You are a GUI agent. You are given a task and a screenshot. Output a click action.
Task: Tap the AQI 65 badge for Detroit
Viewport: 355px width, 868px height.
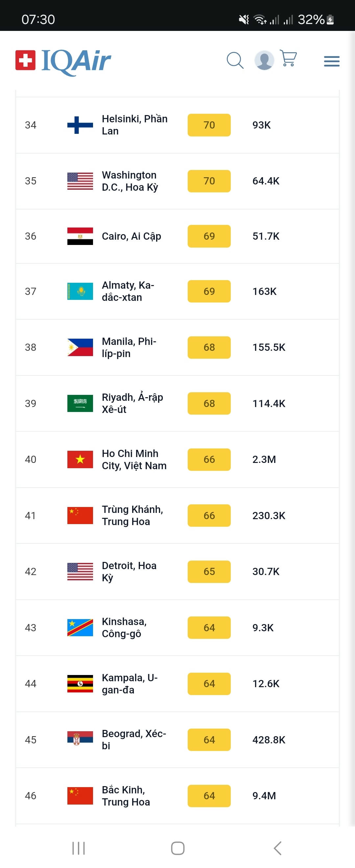pyautogui.click(x=209, y=571)
